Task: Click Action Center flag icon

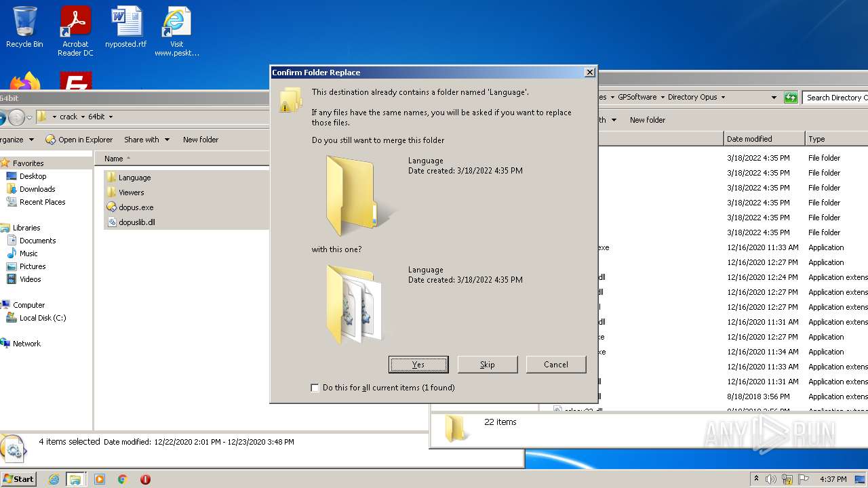Action: point(804,479)
